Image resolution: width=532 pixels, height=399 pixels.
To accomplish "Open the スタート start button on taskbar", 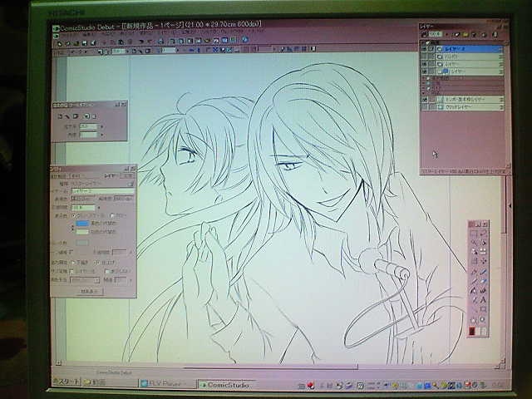I will [66, 382].
